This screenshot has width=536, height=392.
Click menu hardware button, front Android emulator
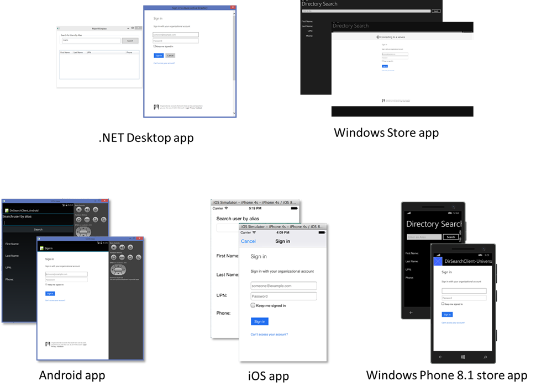[122, 257]
